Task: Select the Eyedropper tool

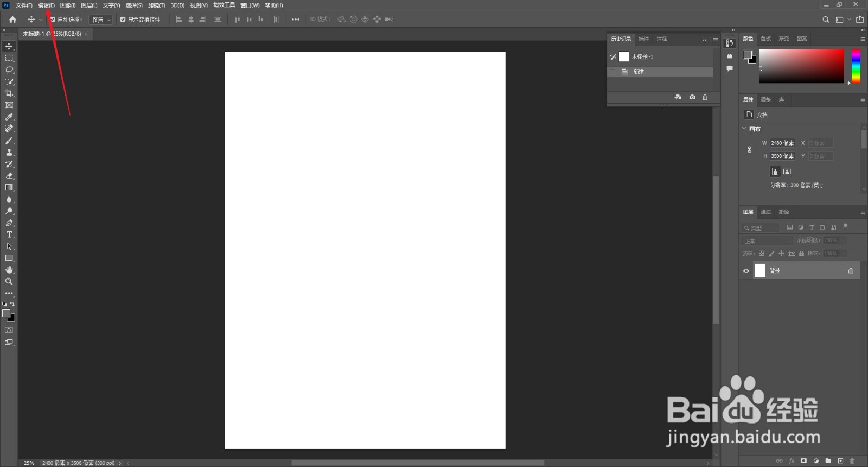Action: (x=9, y=117)
